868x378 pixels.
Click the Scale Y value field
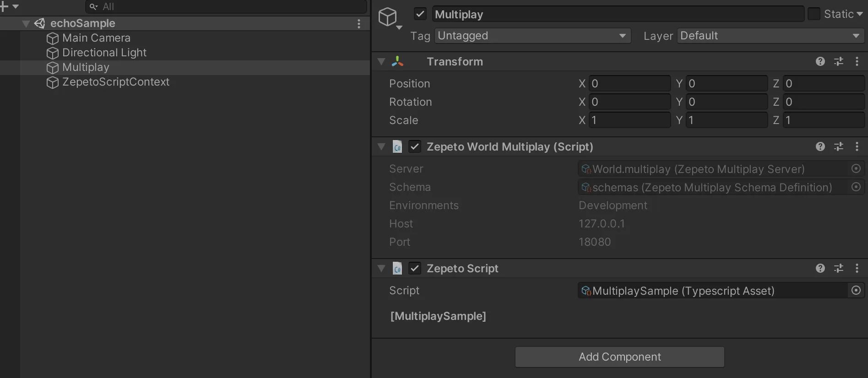click(x=727, y=120)
